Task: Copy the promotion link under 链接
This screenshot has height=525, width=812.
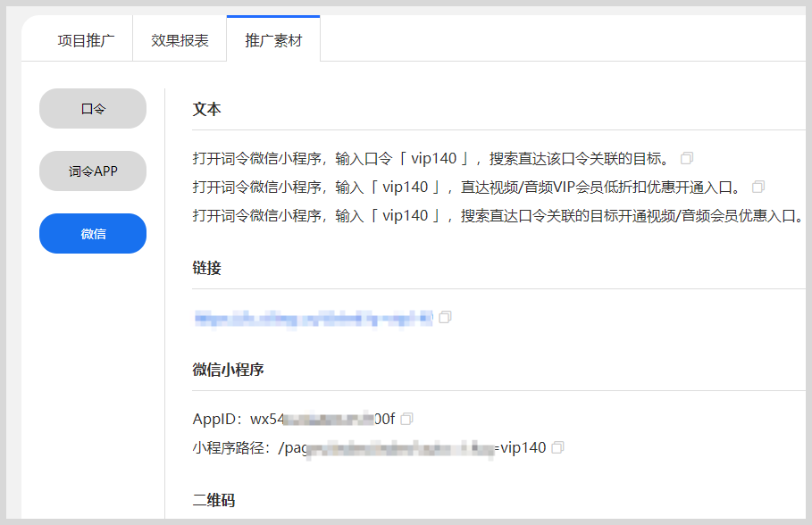Action: (445, 316)
